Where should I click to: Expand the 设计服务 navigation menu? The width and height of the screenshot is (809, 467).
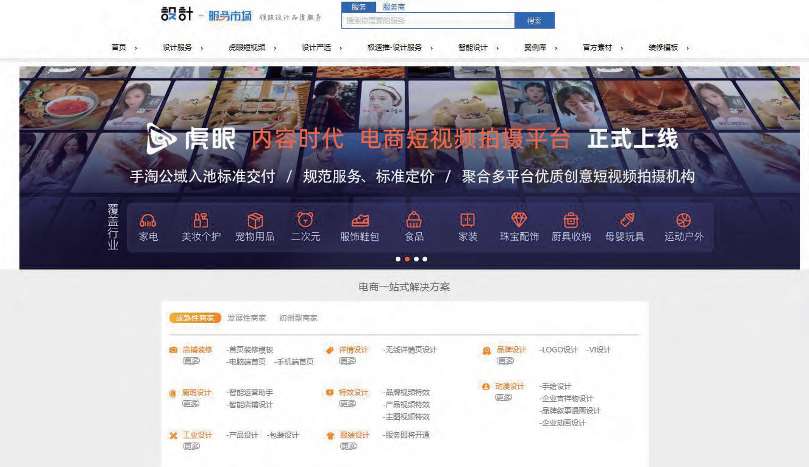(x=180, y=47)
